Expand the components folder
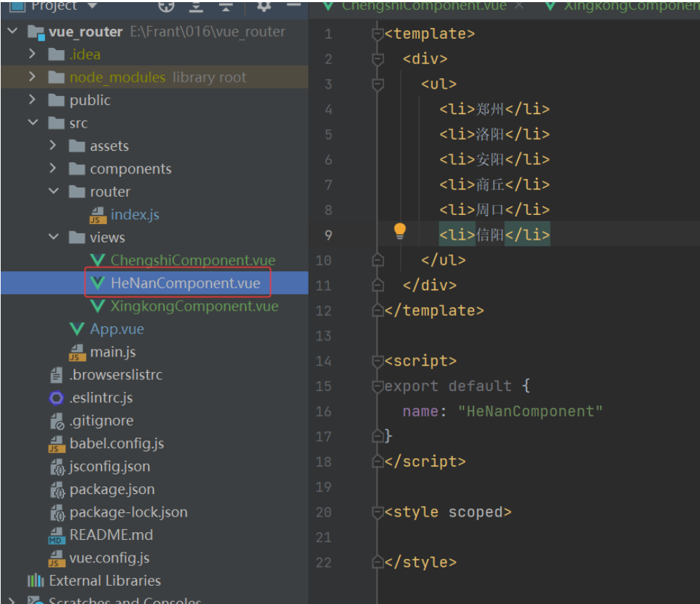 click(53, 168)
